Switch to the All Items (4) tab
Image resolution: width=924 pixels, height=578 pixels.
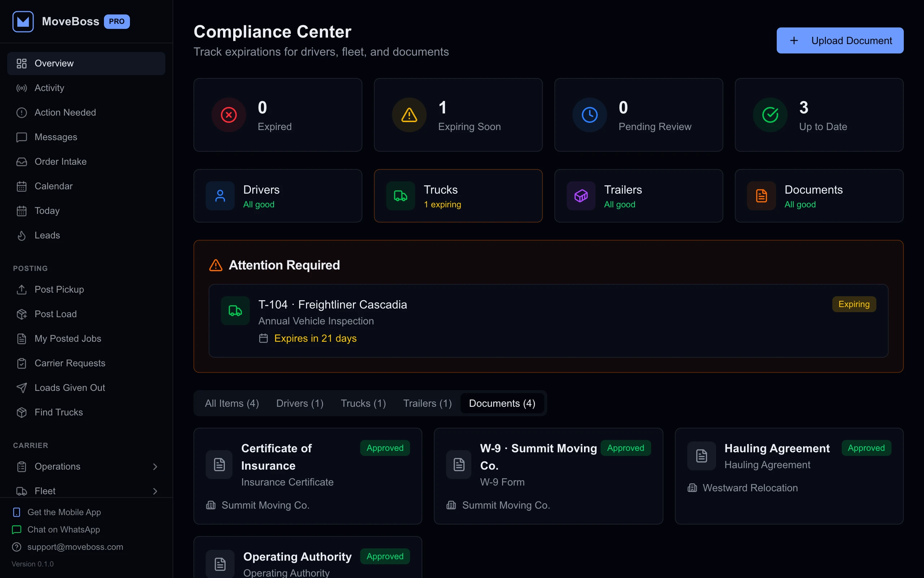(x=232, y=403)
